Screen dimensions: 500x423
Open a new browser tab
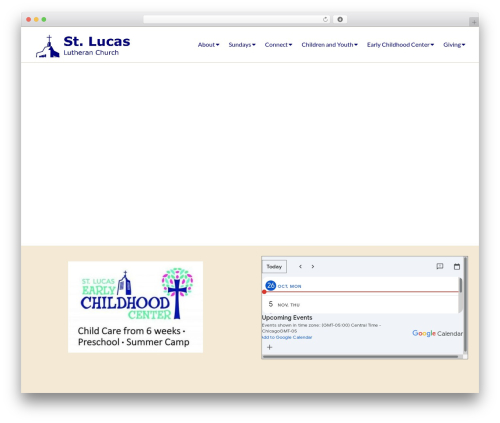pyautogui.click(x=474, y=22)
